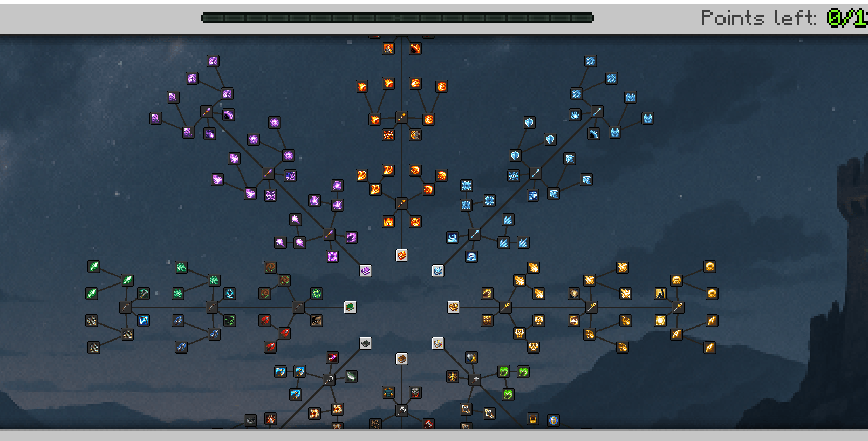Choose the dark green claw skill
The width and height of the screenshot is (868, 441).
pos(230,321)
